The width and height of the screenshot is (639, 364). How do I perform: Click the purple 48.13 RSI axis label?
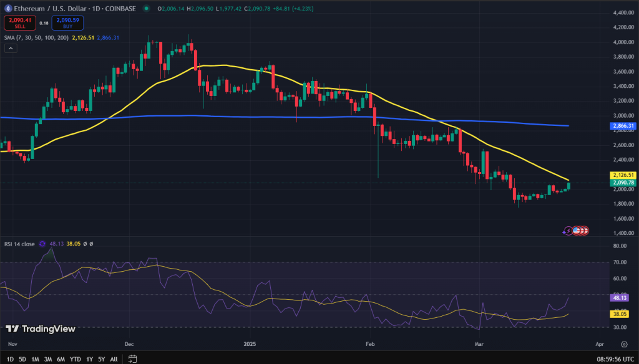(620, 298)
